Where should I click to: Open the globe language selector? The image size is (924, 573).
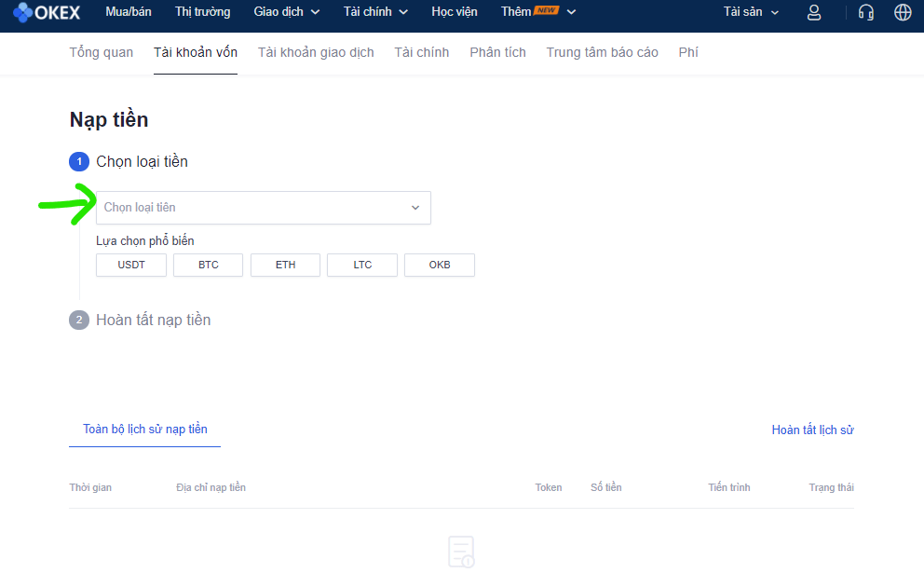[902, 12]
